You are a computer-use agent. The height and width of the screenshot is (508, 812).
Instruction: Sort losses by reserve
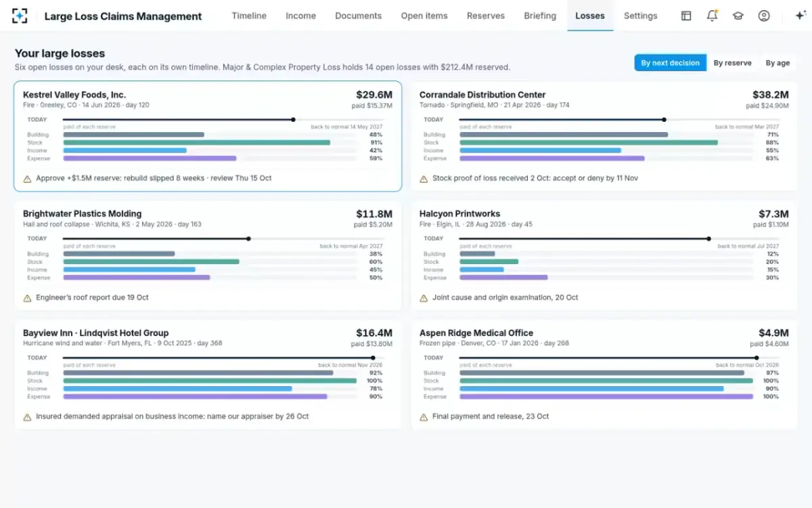tap(732, 63)
